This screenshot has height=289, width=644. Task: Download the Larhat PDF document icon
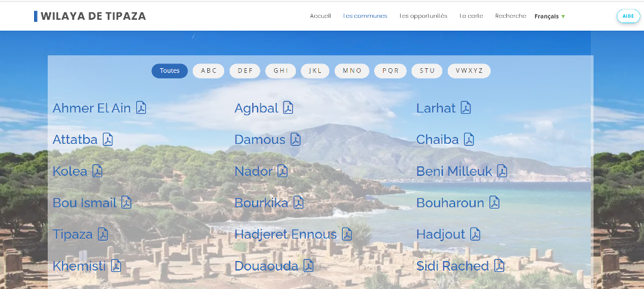point(465,108)
